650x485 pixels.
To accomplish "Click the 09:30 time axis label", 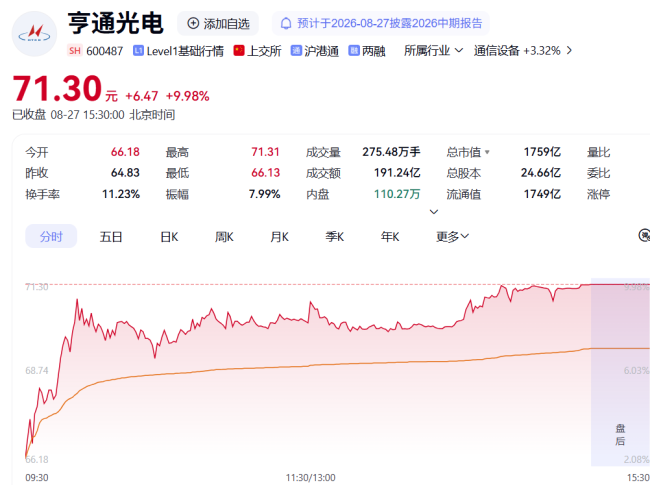I will (x=36, y=478).
